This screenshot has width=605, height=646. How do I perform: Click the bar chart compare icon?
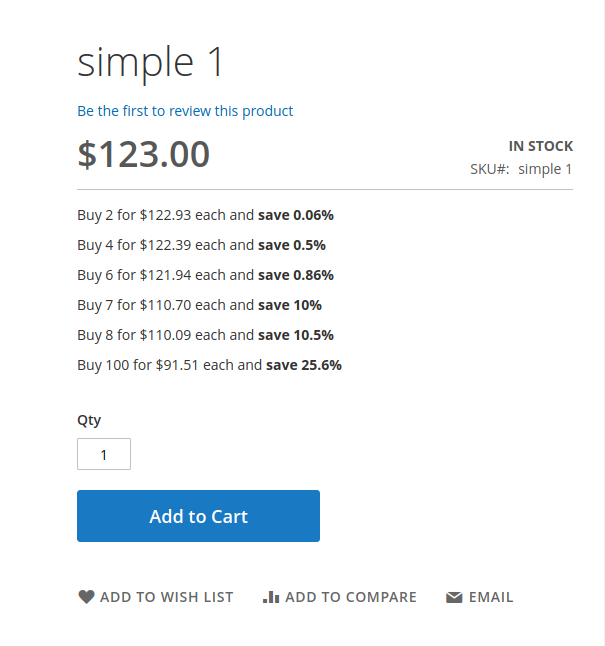(x=271, y=597)
